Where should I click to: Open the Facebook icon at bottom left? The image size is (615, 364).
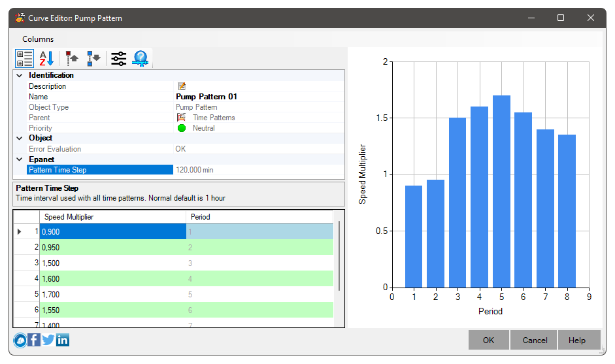[x=34, y=340]
